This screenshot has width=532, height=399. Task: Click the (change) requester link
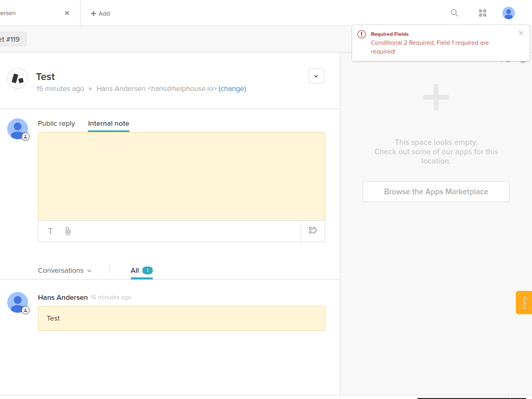[232, 89]
